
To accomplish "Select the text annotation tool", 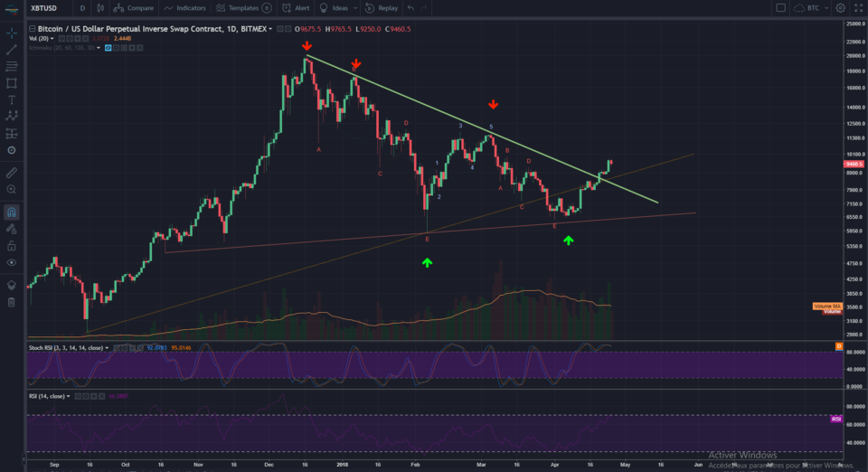I will (x=11, y=100).
